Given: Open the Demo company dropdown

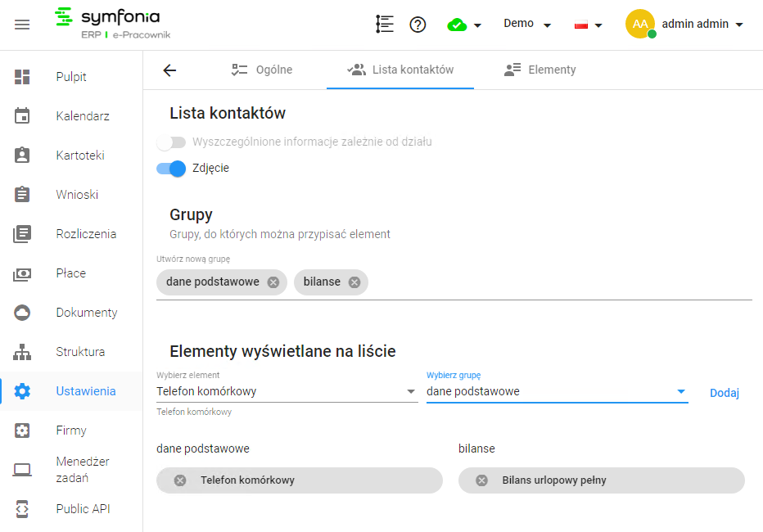Looking at the screenshot, I should [x=527, y=24].
